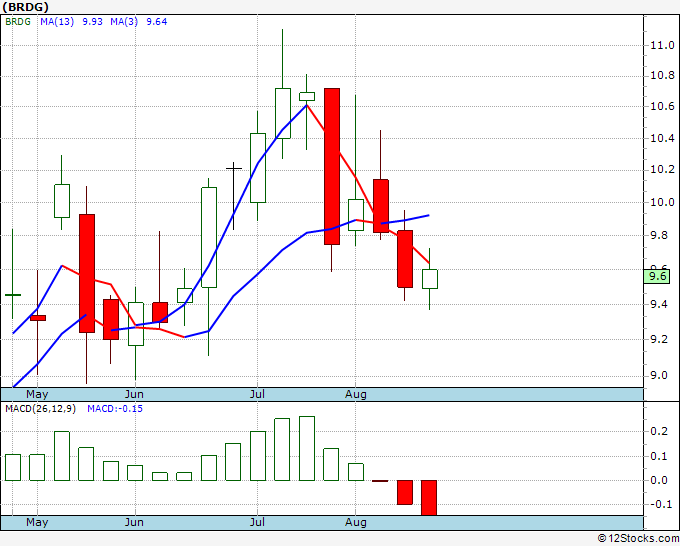Image resolution: width=680 pixels, height=546 pixels.
Task: Click the 11.0 price axis label
Action: coord(662,45)
